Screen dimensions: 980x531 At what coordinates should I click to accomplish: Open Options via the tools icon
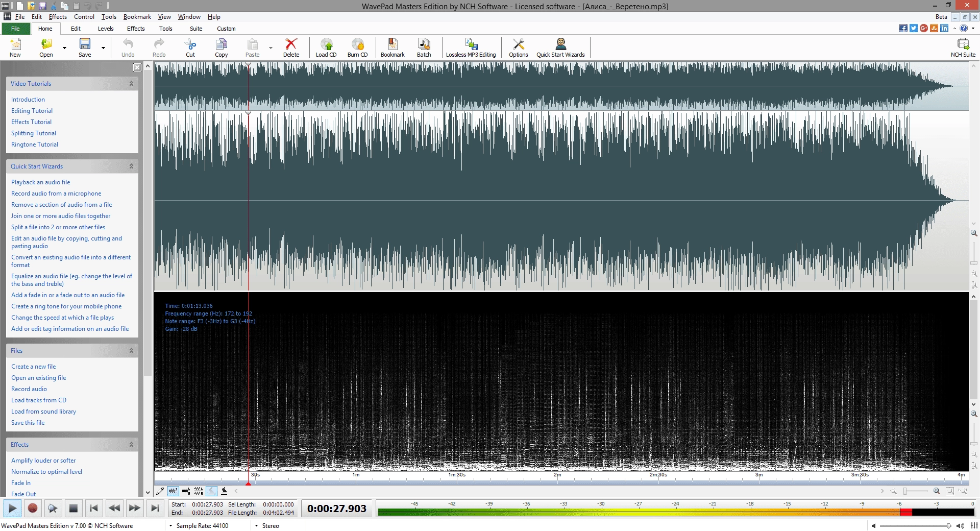click(x=518, y=47)
